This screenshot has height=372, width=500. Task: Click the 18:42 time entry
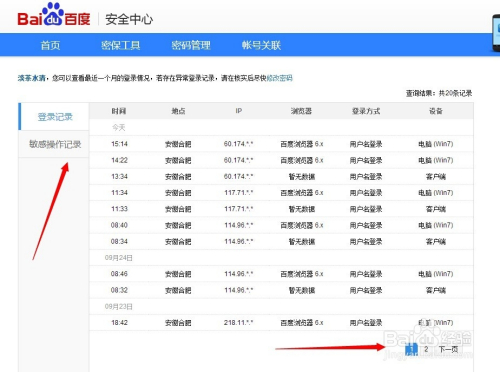(119, 323)
